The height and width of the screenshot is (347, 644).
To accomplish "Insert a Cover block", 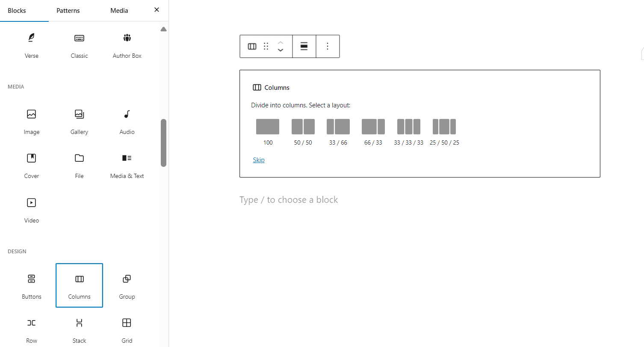I will 32,166.
